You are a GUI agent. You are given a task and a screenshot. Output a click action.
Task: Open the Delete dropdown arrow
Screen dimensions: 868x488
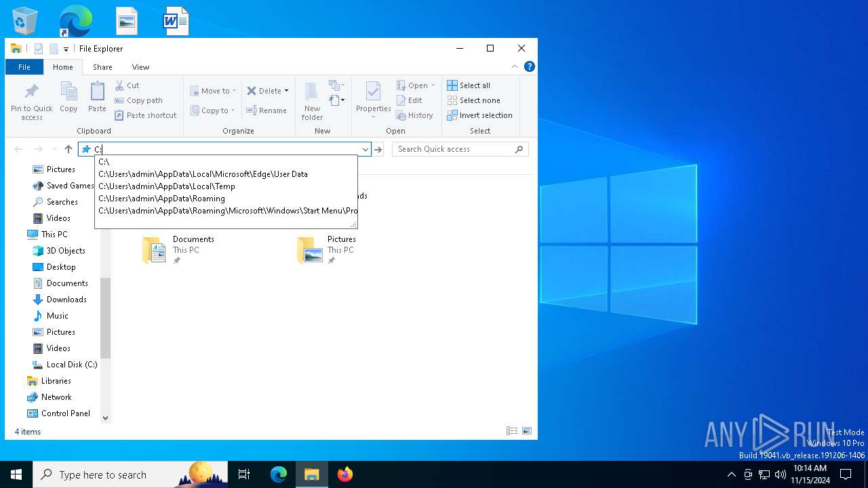pyautogui.click(x=286, y=91)
